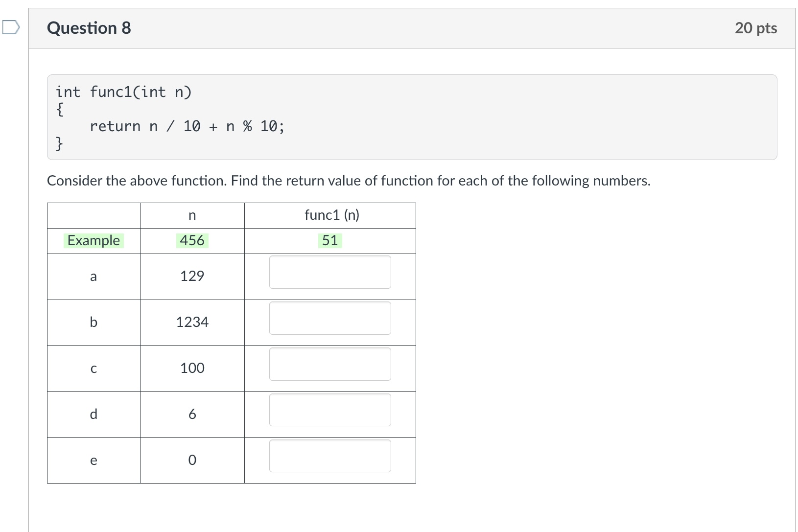798x532 pixels.
Task: Click the instruction sentence below the code
Action: pos(348,181)
